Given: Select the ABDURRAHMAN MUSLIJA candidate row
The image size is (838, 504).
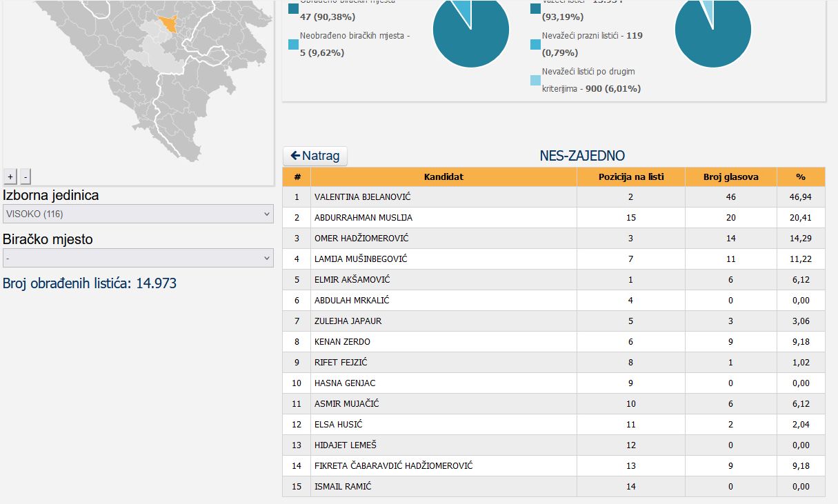Looking at the screenshot, I should 554,218.
